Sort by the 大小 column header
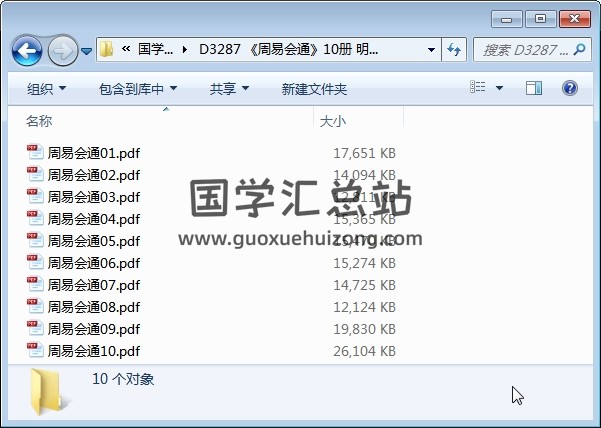 click(x=333, y=121)
